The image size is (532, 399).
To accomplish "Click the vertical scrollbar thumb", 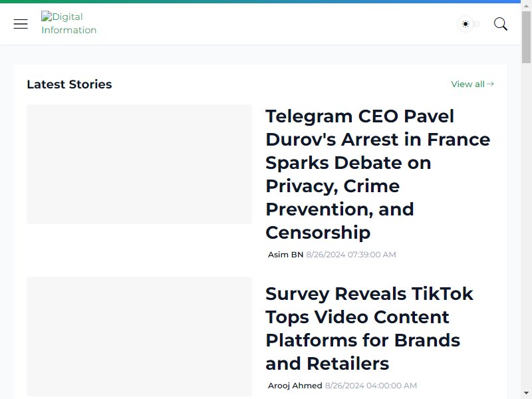I will point(526,37).
